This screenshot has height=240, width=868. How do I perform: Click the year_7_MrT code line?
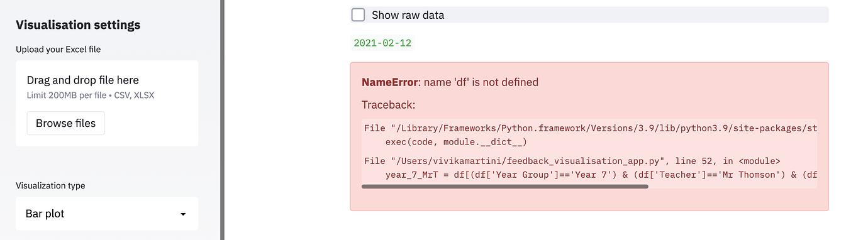pos(601,175)
